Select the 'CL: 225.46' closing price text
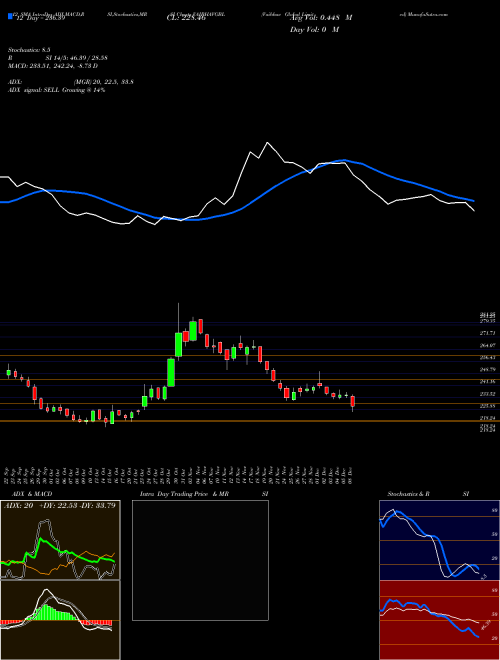The image size is (500, 660). point(185,18)
